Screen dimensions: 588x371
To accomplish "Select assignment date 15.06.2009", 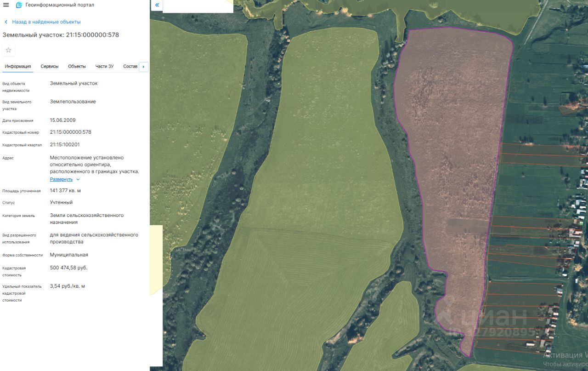I will (63, 120).
